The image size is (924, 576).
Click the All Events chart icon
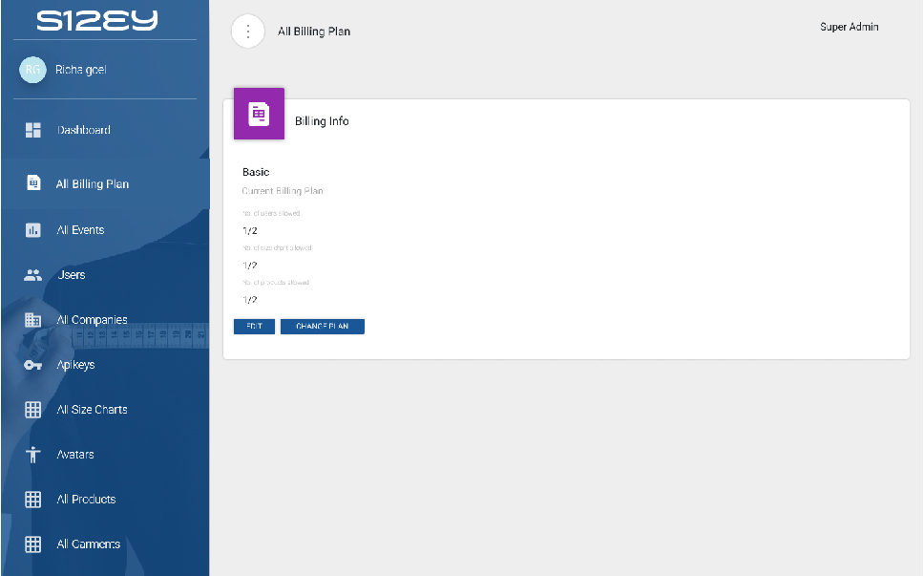click(33, 230)
